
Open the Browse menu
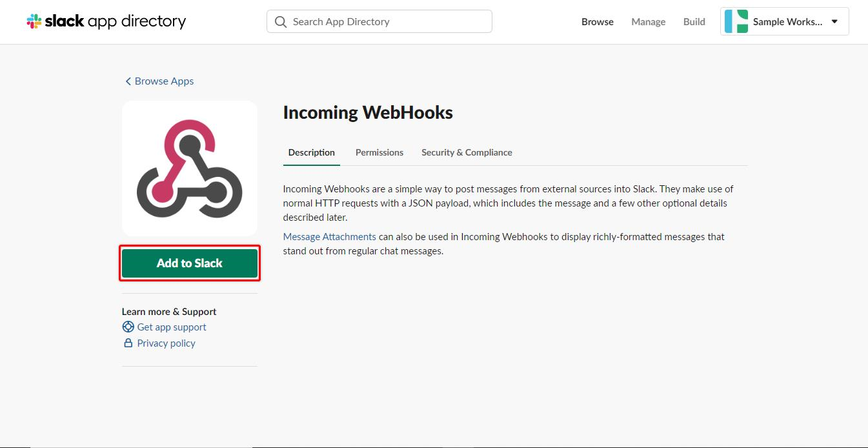tap(598, 21)
